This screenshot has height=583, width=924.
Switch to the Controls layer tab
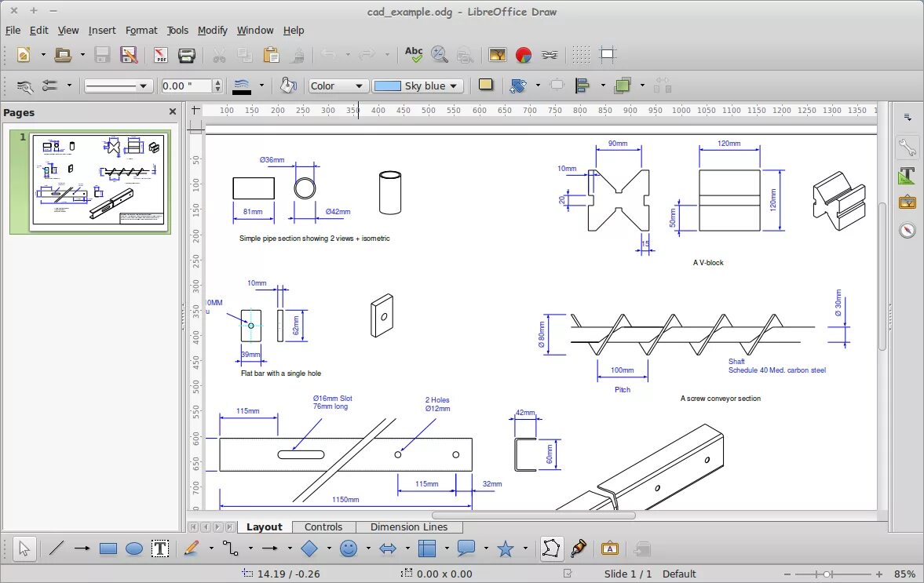pyautogui.click(x=323, y=527)
